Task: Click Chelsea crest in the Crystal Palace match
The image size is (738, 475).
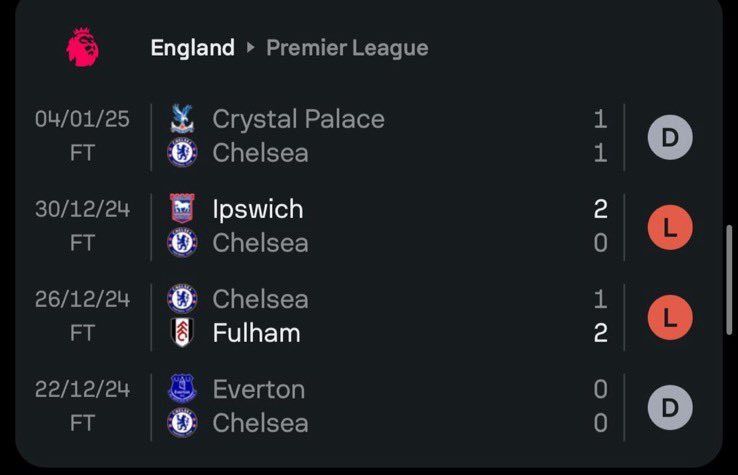Action: coord(182,153)
